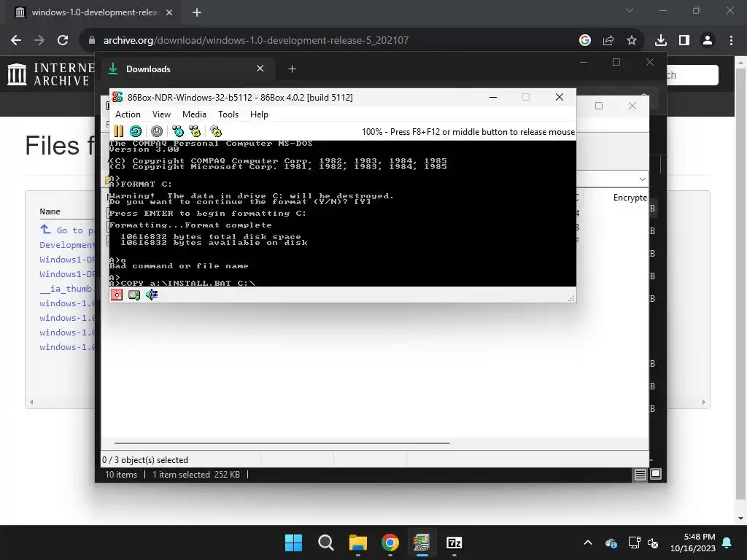Image resolution: width=747 pixels, height=560 pixels.
Task: Click the 7-Zip status '0 / 3 object(s) selected'
Action: pos(145,460)
